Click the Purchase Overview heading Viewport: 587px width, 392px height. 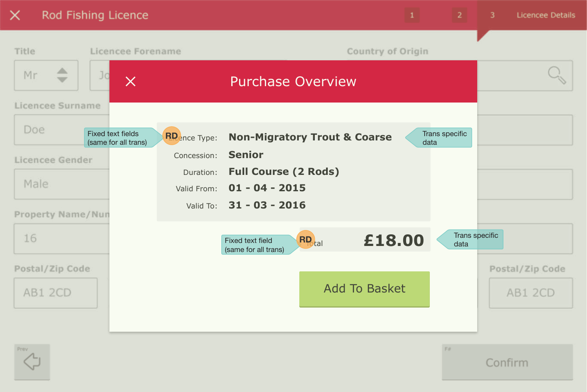[293, 81]
